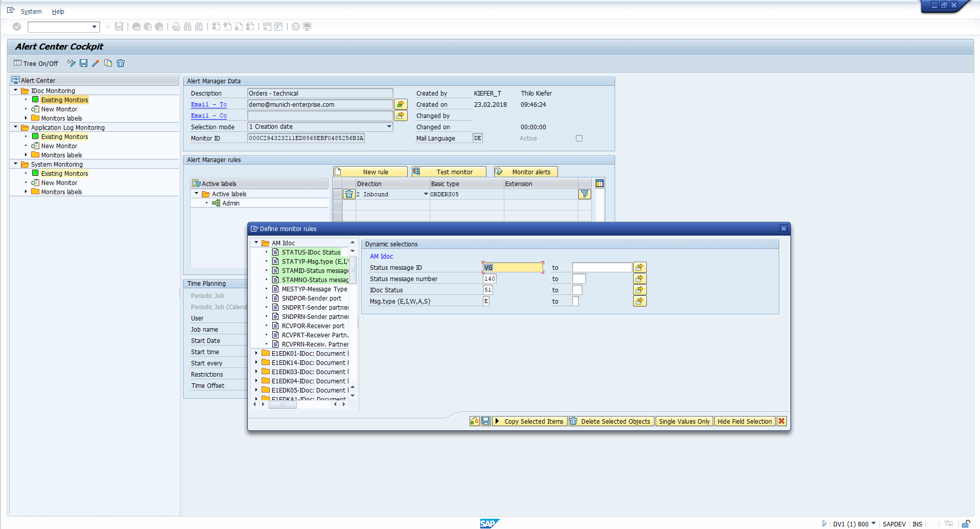Screen dimensions: 980x529
Task: Click the Find binoculars icon
Action: 188,27
